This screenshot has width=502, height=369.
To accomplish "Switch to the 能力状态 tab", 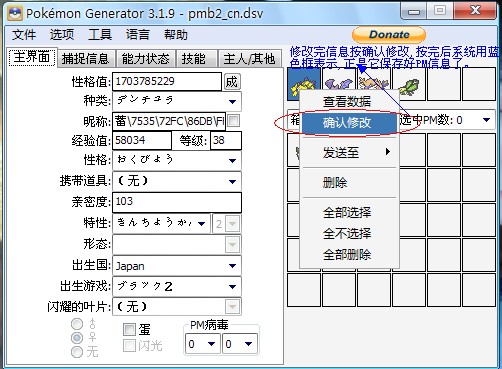I will coord(145,59).
